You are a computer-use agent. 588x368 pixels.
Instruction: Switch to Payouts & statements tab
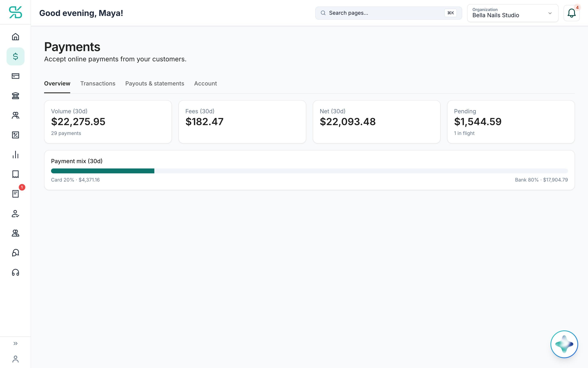click(155, 83)
